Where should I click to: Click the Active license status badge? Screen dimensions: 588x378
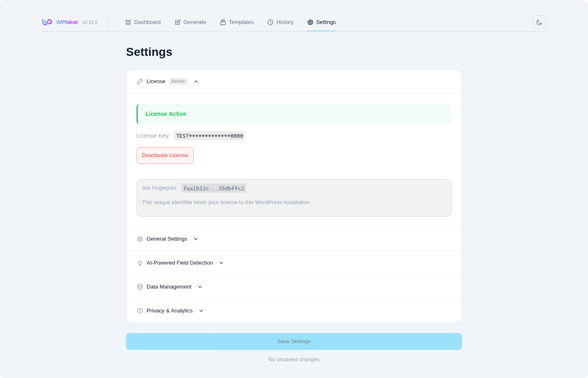pos(178,81)
